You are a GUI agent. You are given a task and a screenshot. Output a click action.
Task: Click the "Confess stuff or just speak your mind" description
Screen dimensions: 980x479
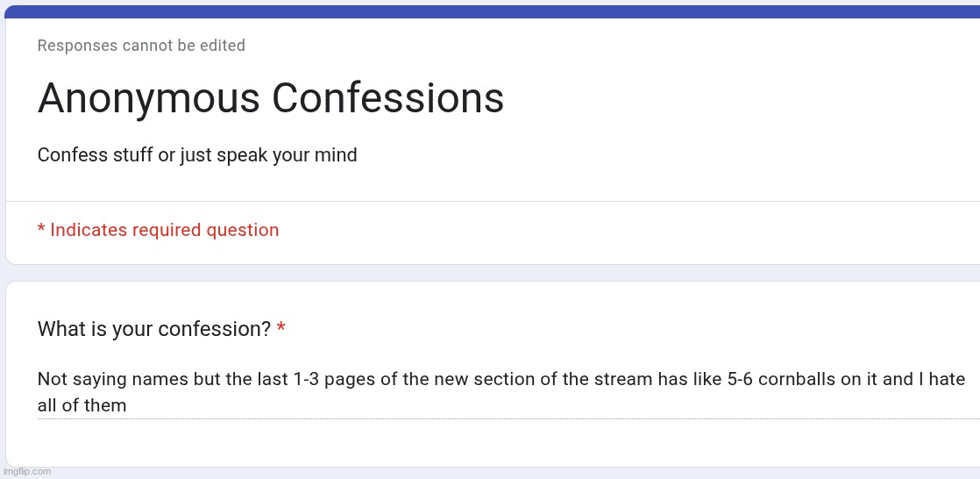[197, 155]
